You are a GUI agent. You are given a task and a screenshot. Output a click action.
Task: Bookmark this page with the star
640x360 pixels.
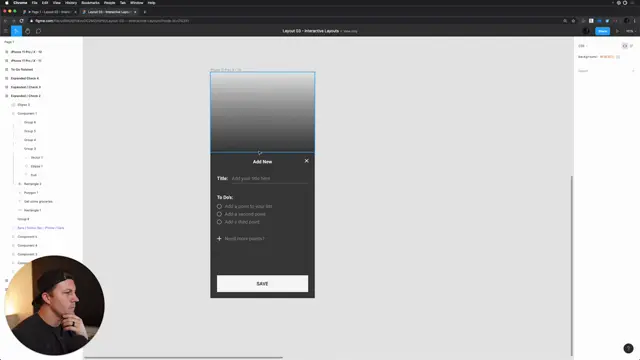pyautogui.click(x=573, y=21)
